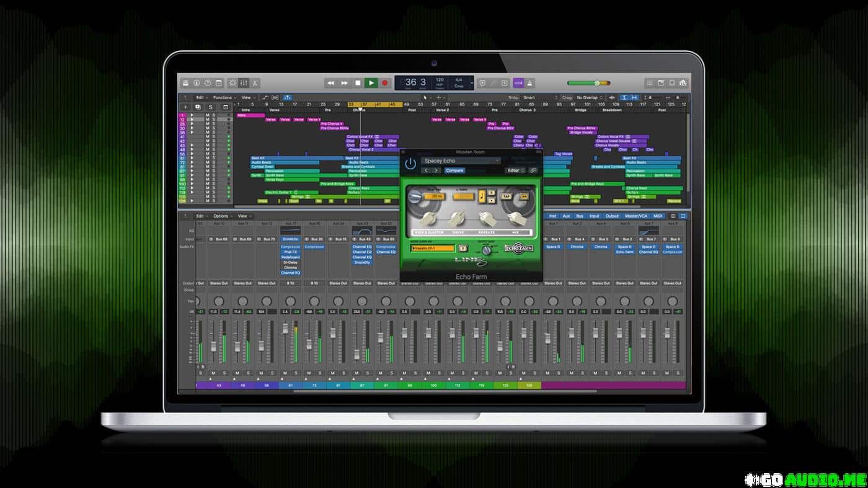Select the Master/VCA mixer filter button

pos(636,216)
